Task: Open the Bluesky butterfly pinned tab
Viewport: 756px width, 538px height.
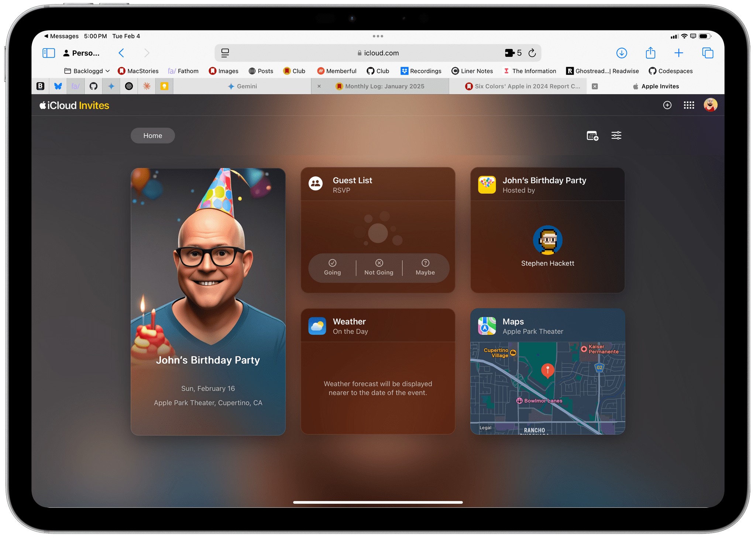Action: click(x=58, y=86)
